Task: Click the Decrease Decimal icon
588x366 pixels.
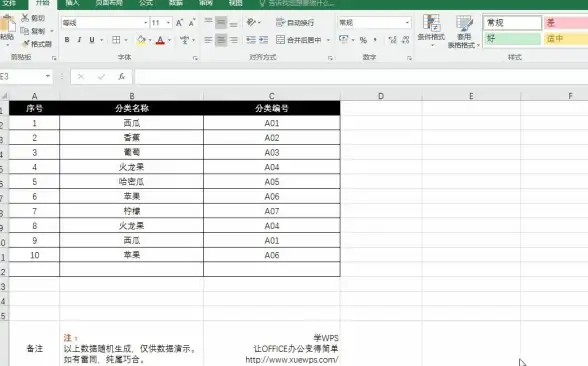Action: coord(405,40)
